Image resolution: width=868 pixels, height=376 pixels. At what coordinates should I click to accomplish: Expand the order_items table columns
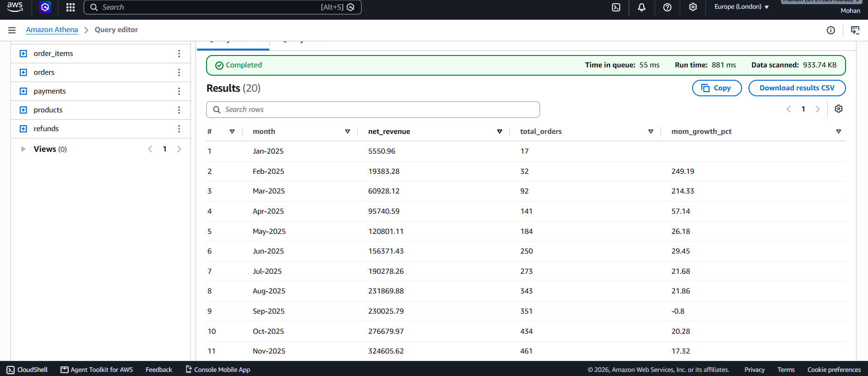(23, 54)
